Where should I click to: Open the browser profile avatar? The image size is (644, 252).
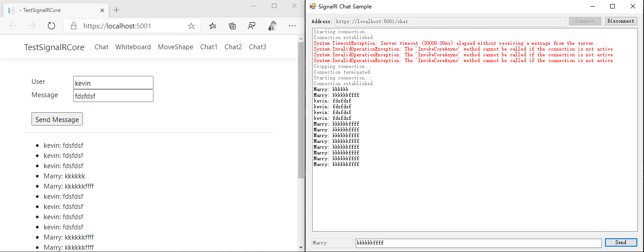(273, 26)
